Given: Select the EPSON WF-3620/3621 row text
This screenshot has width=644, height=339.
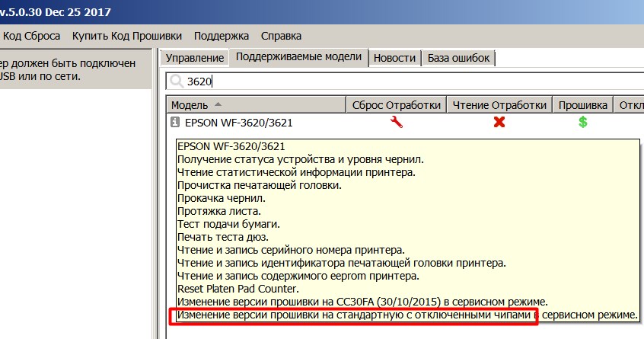Looking at the screenshot, I should click(x=238, y=123).
